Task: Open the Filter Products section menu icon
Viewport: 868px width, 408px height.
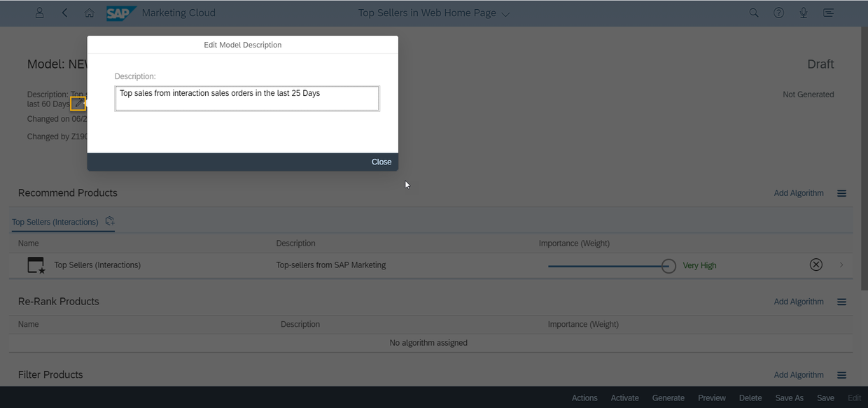Action: pos(841,375)
